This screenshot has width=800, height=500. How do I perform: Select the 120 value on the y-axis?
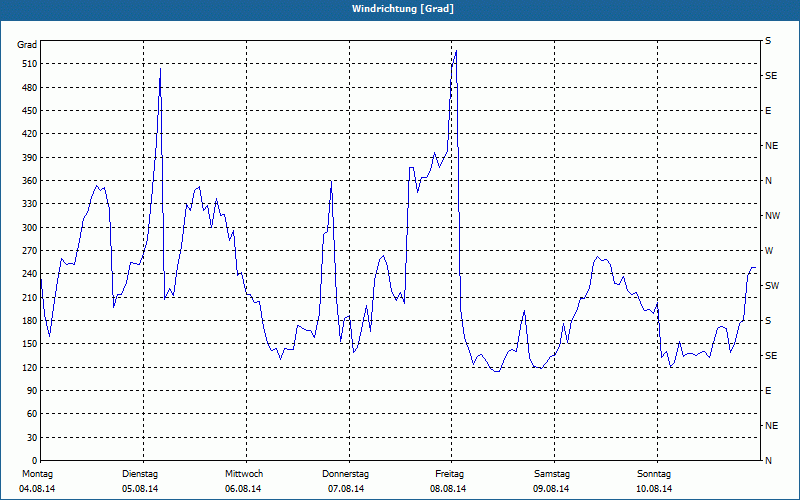pos(30,367)
